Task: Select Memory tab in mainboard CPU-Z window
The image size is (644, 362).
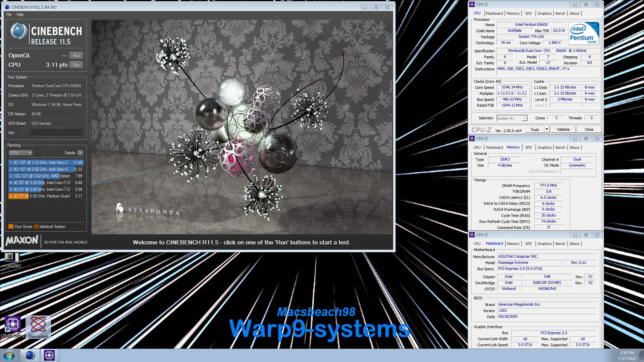Action: pyautogui.click(x=513, y=244)
